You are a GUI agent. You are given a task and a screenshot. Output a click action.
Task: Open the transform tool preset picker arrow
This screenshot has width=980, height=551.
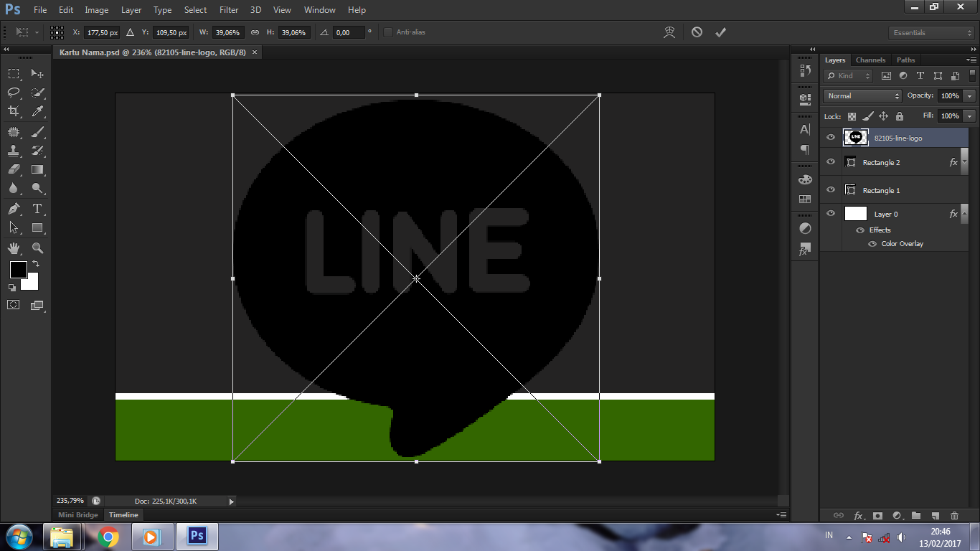pos(37,33)
